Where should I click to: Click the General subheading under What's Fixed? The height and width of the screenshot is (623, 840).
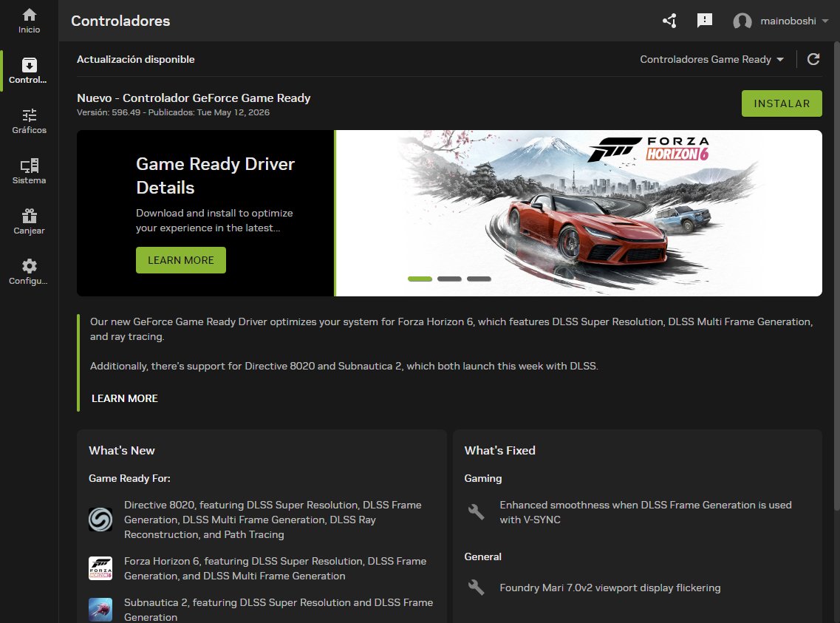pos(482,556)
